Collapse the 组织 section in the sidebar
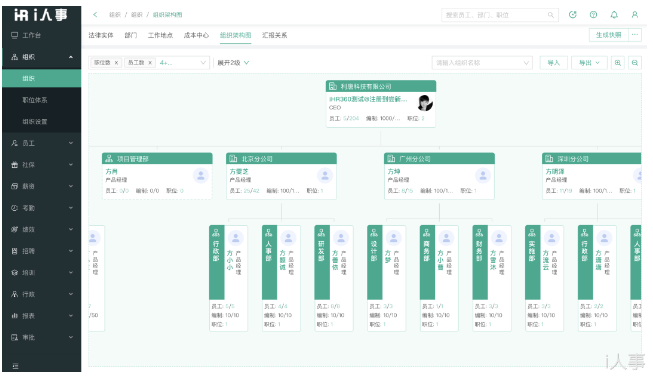 click(x=71, y=57)
